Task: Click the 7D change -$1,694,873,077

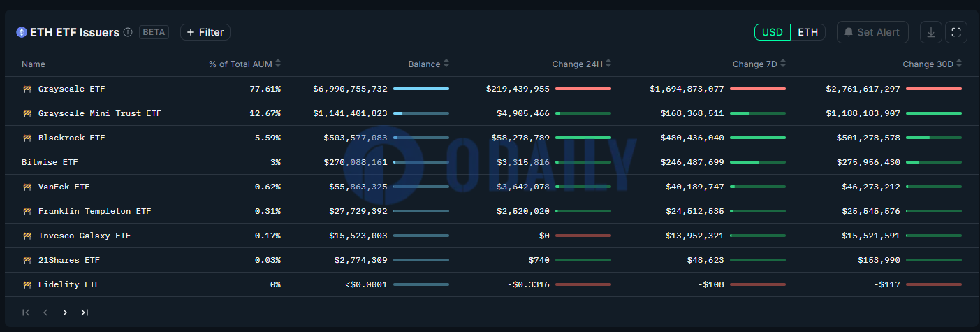Action: [x=685, y=89]
